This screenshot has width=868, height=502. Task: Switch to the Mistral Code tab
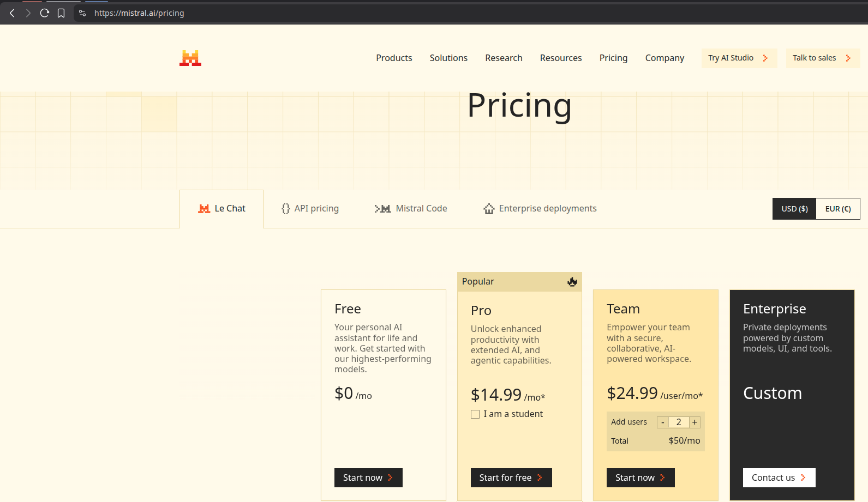(x=411, y=209)
